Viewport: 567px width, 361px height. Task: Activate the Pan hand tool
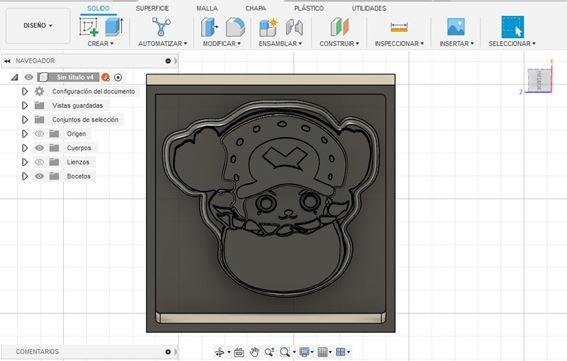[x=255, y=352]
